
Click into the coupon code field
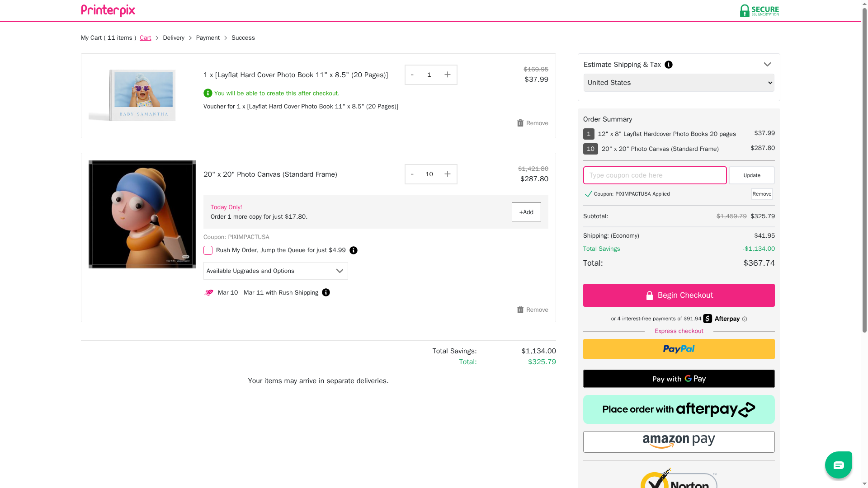[655, 175]
